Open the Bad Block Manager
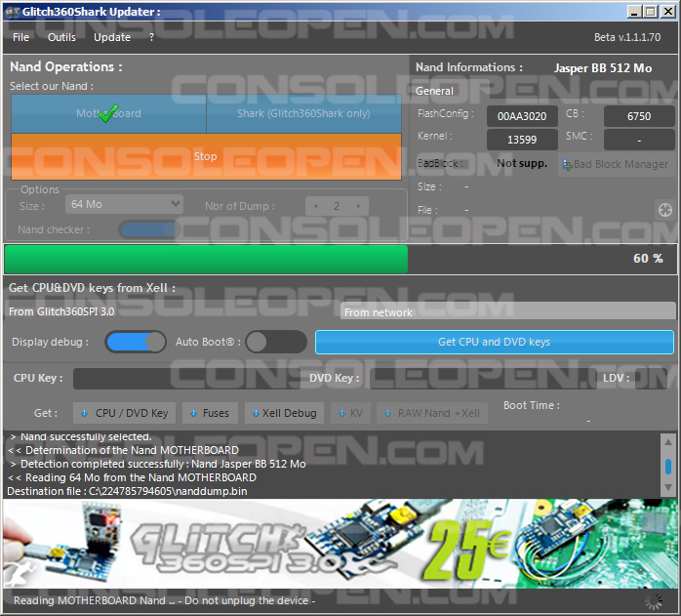Image resolution: width=681 pixels, height=616 pixels. pyautogui.click(x=615, y=164)
